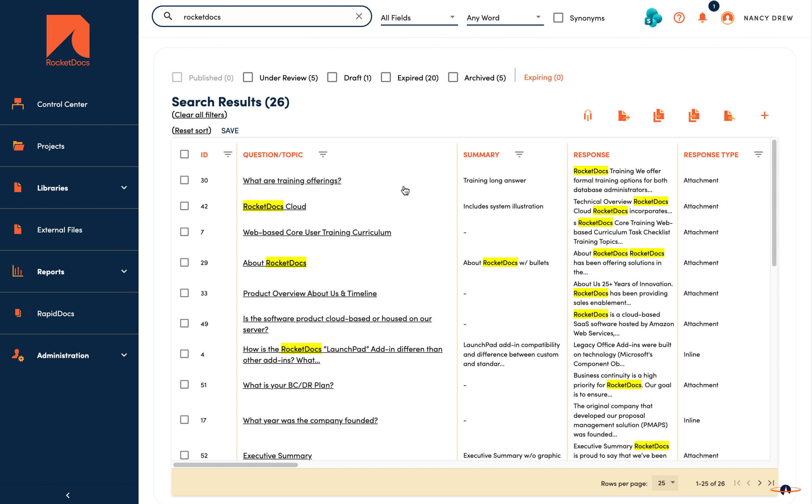
Task: Enable the Under Review filter checkbox
Action: point(248,77)
